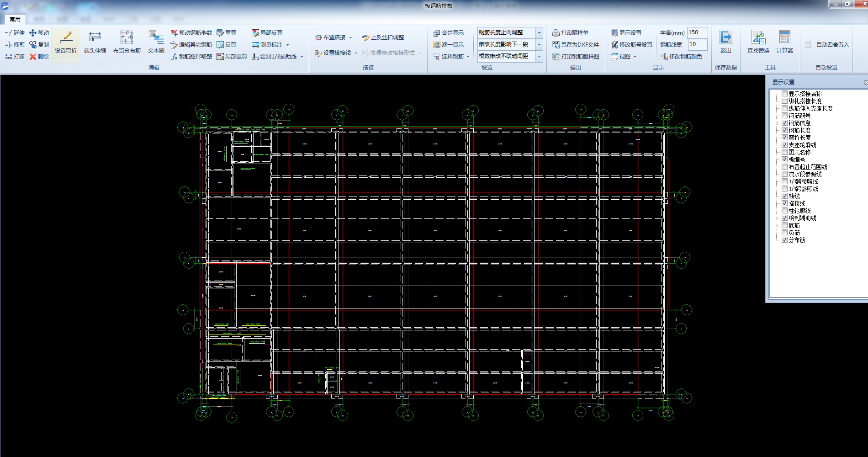
Task: Run the 重算 recalculate command
Action: [227, 33]
